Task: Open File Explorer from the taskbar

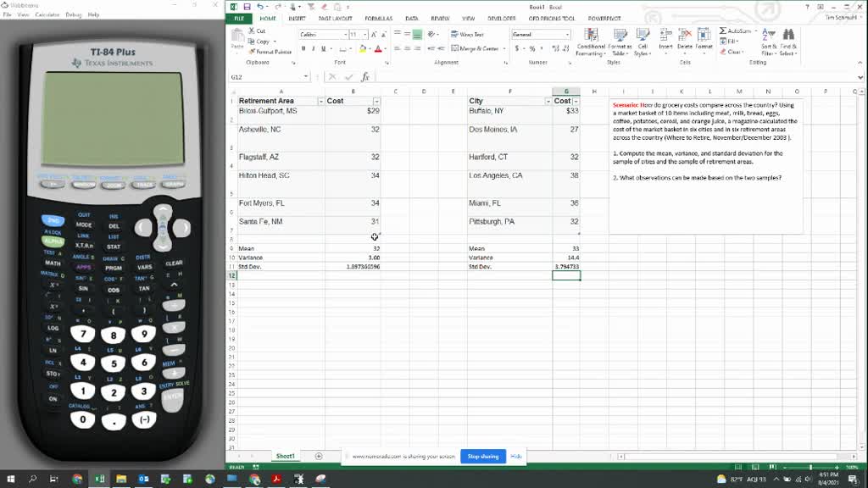Action: pyautogui.click(x=121, y=479)
